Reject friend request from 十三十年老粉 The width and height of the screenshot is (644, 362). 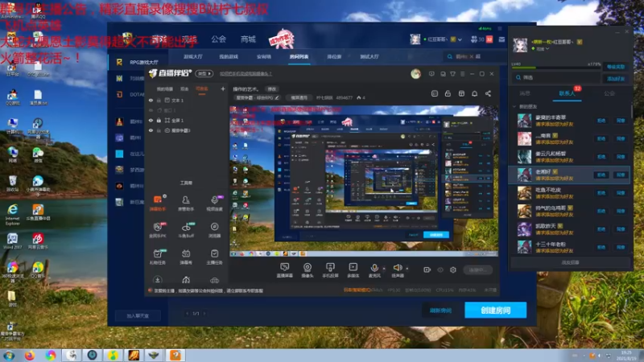(x=601, y=247)
